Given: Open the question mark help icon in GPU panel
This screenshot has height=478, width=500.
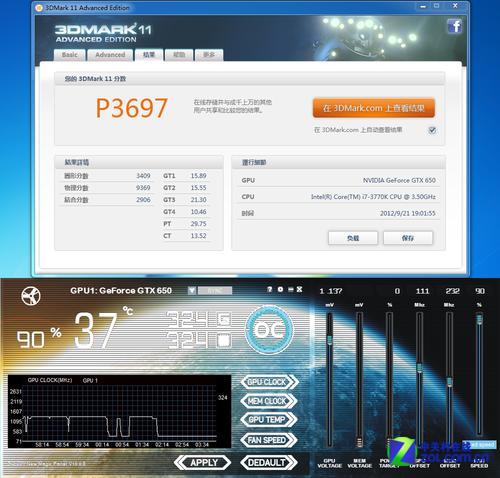Looking at the screenshot, I should coord(269,289).
